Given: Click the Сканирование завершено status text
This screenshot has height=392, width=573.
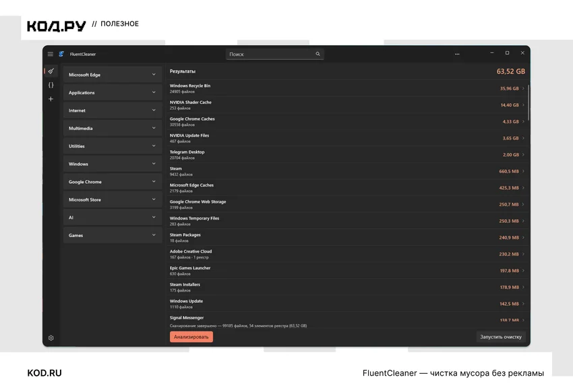Looking at the screenshot, I should (x=238, y=325).
